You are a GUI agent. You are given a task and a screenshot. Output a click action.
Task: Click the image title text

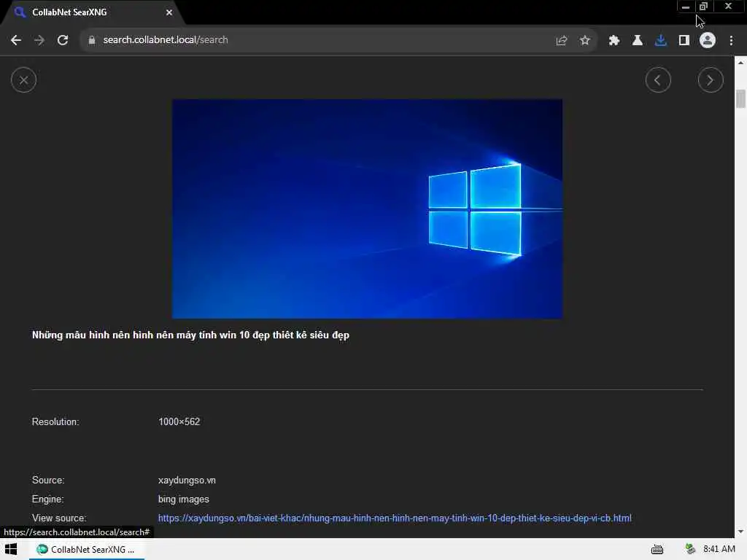point(190,335)
